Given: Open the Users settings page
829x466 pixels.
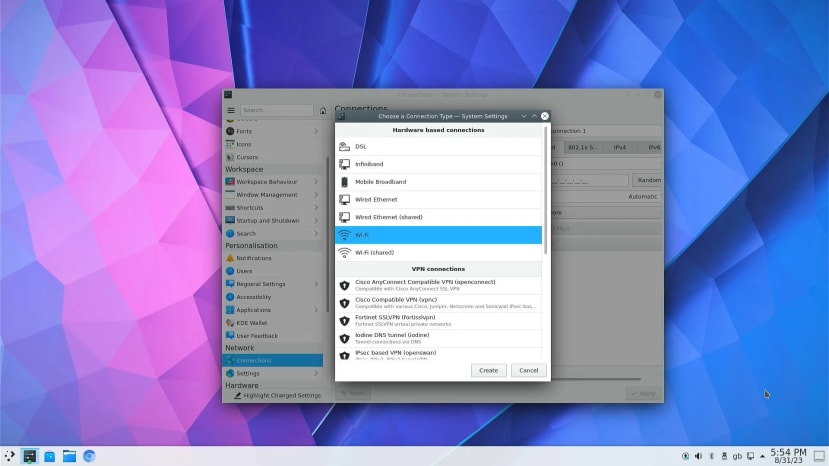Looking at the screenshot, I should (x=273, y=271).
